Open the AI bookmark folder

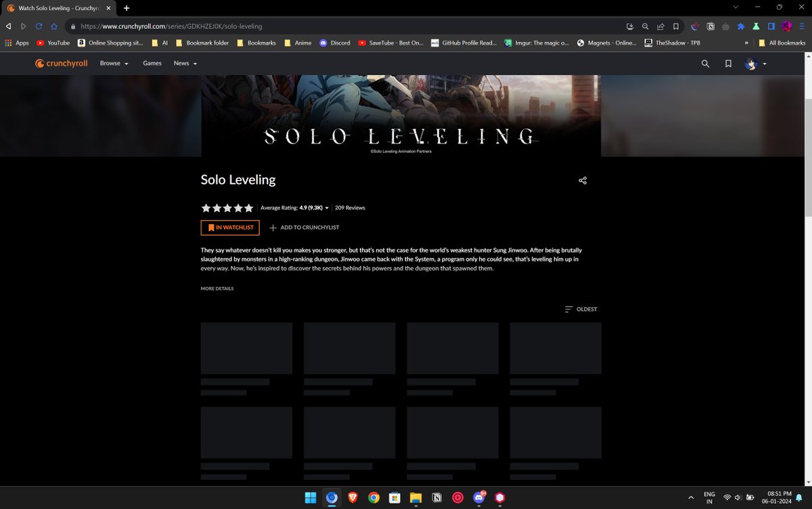point(160,43)
